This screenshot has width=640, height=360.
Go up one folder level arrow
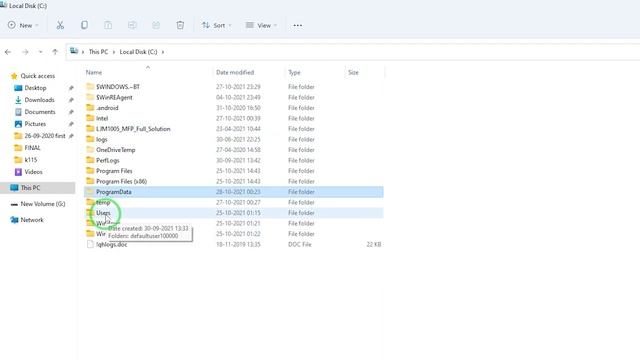click(x=55, y=52)
